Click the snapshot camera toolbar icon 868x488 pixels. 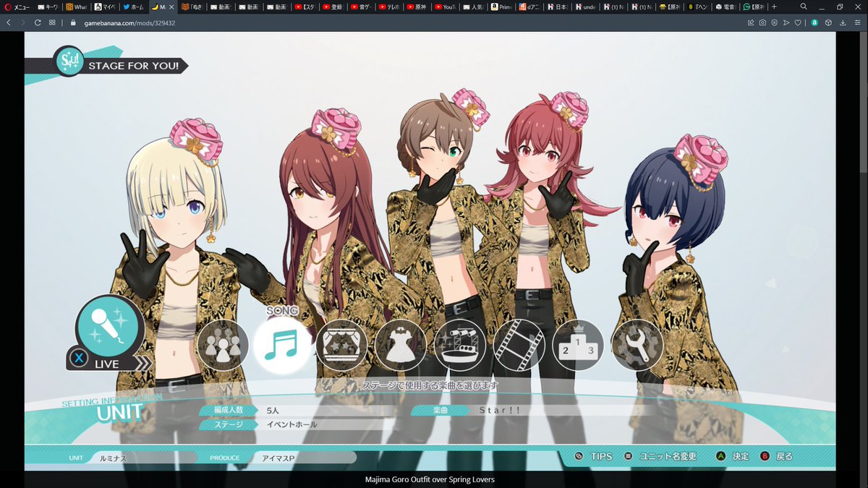[762, 22]
